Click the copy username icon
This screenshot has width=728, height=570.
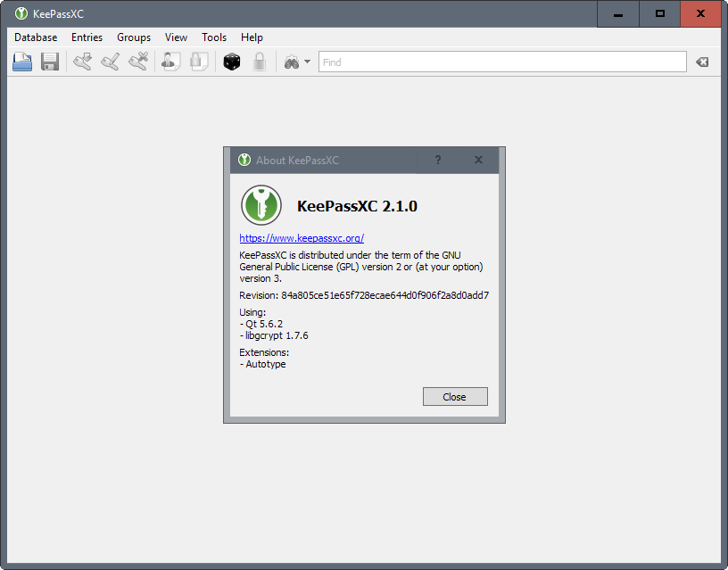[x=171, y=62]
